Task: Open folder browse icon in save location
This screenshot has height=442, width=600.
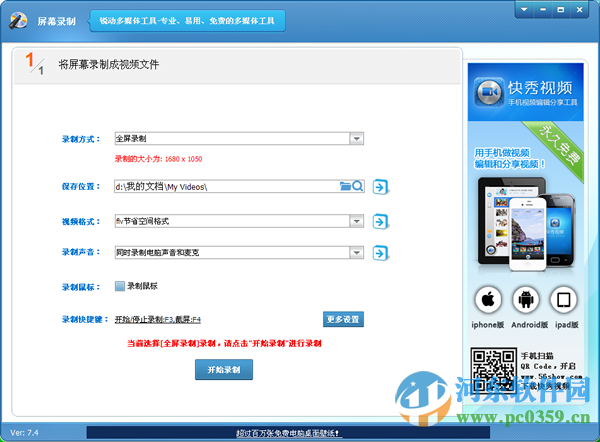Action: click(x=345, y=186)
